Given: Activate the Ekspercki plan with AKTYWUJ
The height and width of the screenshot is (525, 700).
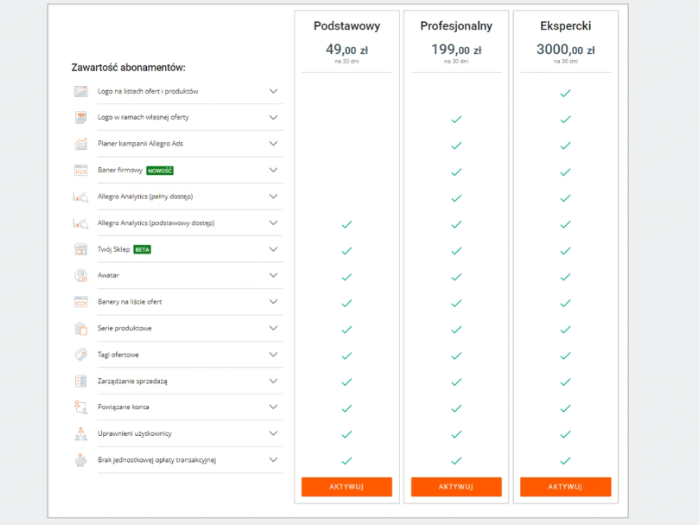Looking at the screenshot, I should point(565,487).
